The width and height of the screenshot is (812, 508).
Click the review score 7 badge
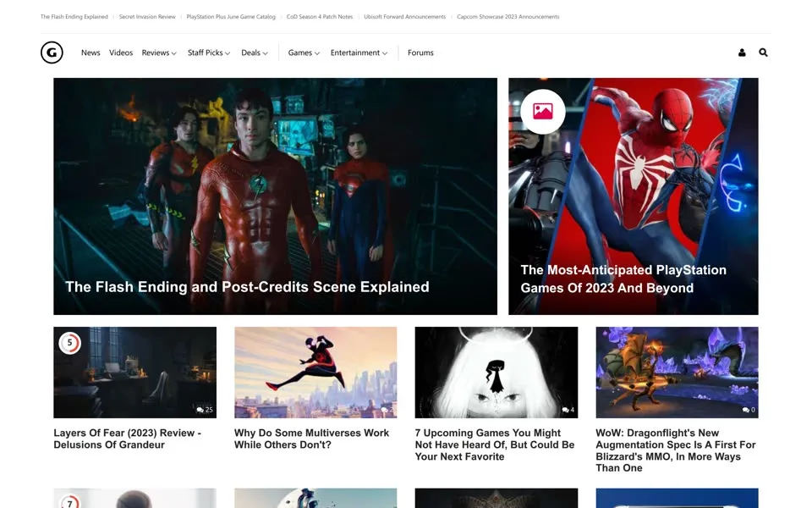(70, 502)
